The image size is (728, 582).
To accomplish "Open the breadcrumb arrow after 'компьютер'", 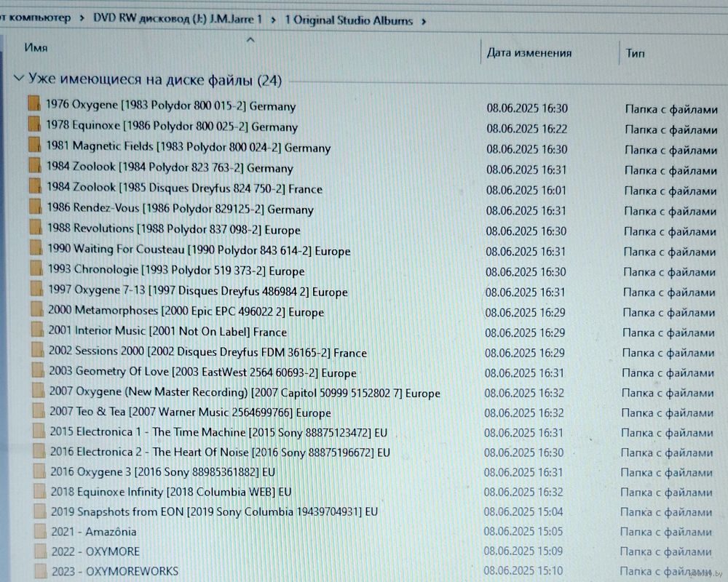I will [82, 19].
